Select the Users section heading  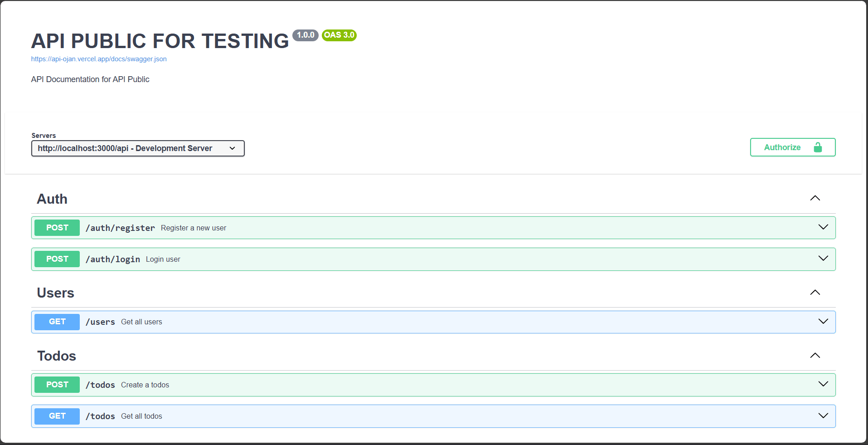tap(55, 293)
